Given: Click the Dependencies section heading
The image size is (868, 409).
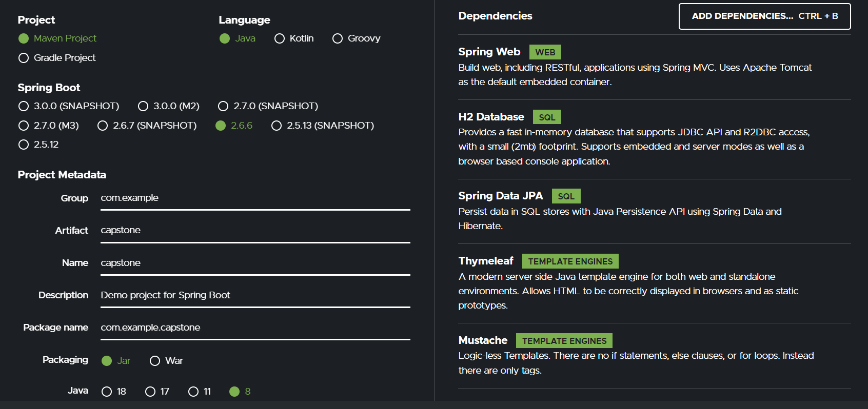Looking at the screenshot, I should tap(495, 16).
